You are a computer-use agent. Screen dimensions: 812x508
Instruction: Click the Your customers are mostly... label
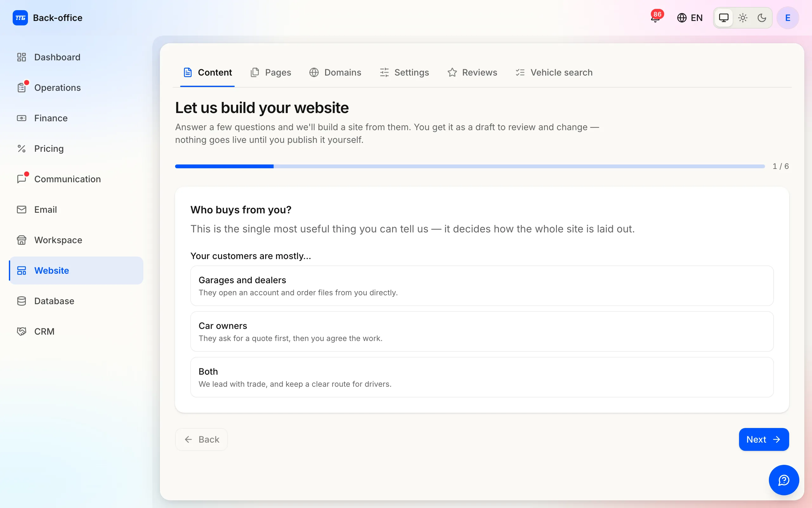coord(251,256)
